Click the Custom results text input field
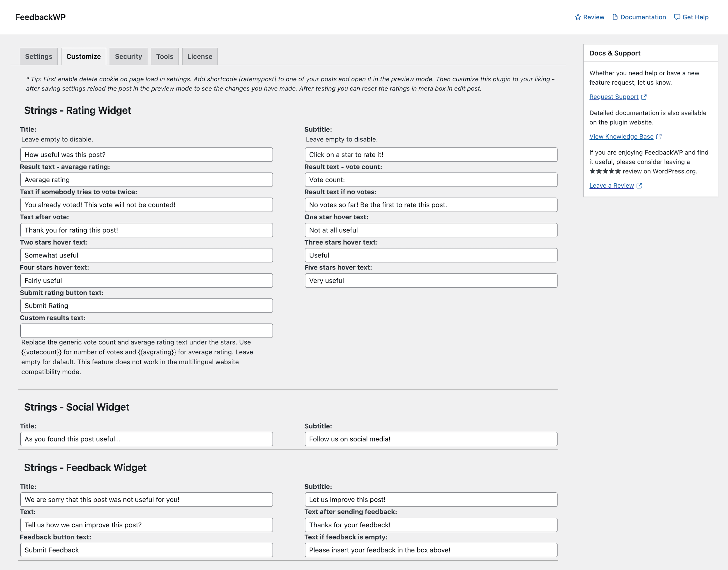728x570 pixels. click(146, 331)
